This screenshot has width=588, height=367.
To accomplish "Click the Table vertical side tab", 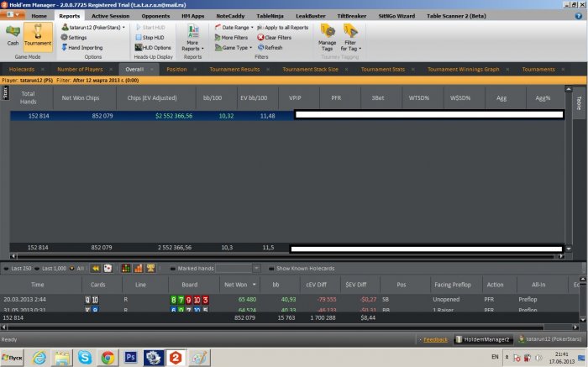I will click(579, 103).
